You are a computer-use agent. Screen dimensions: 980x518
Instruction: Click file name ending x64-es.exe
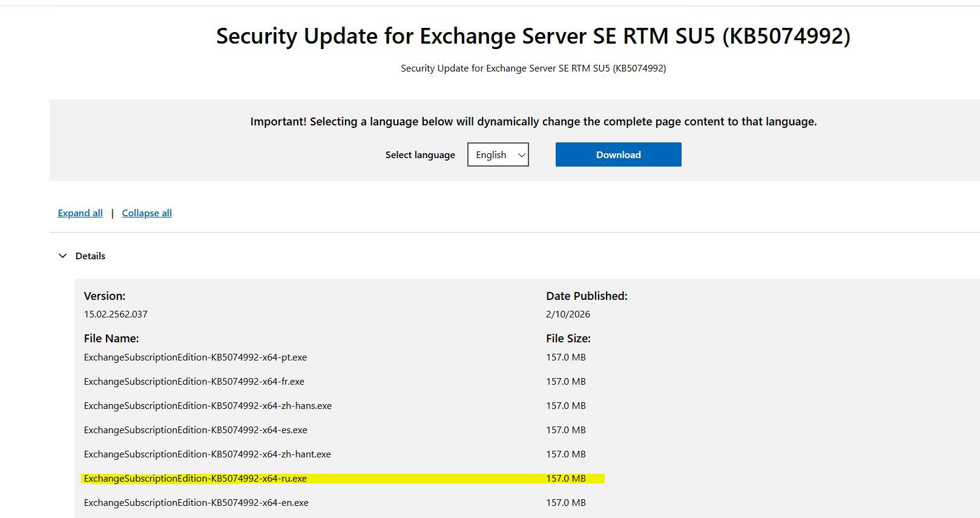point(196,430)
